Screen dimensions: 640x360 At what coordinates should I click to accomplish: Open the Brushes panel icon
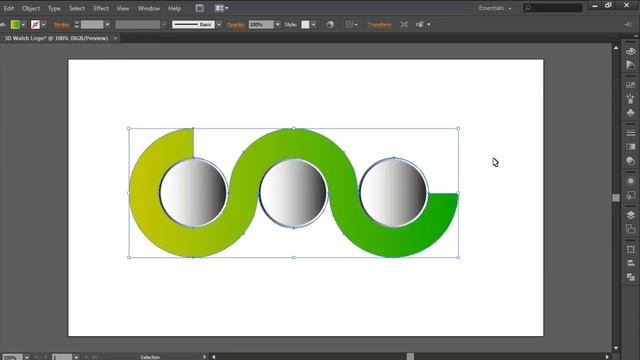coord(631,98)
